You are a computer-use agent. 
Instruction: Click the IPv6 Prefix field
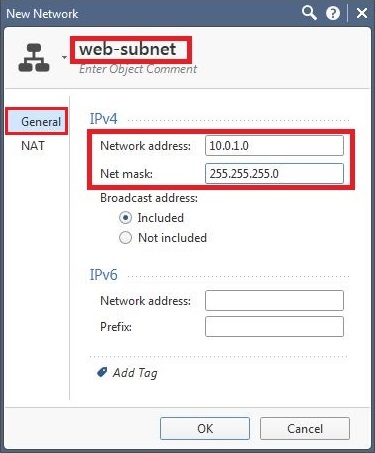(274, 327)
